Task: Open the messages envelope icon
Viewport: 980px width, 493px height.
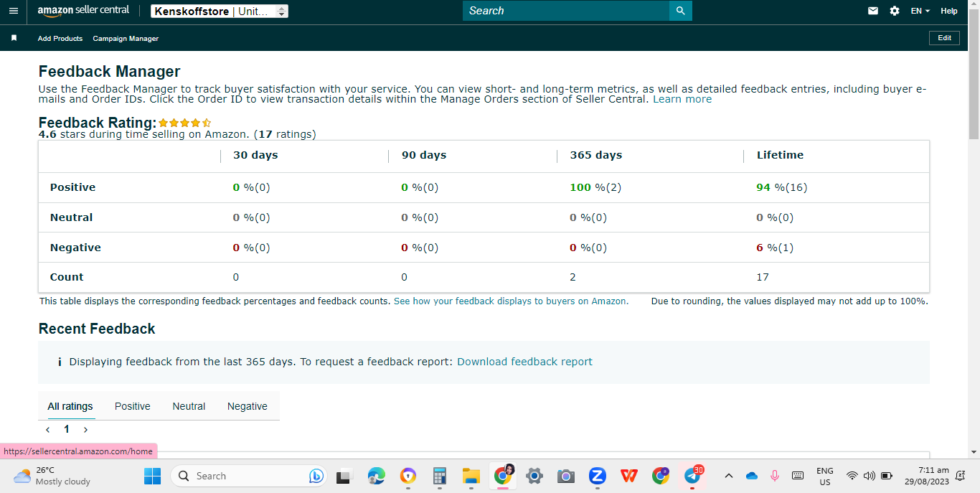Action: point(873,11)
